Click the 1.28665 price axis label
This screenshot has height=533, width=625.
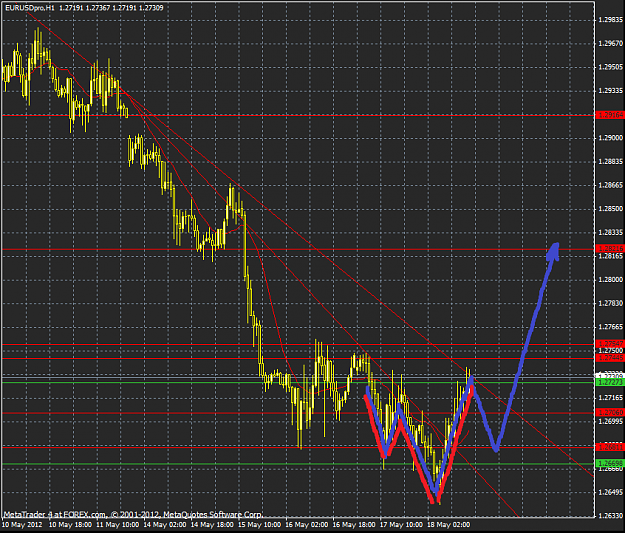coord(610,185)
